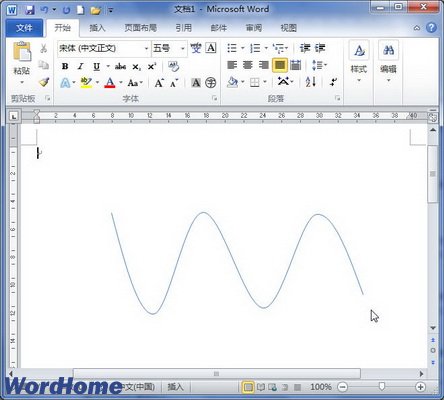Open the 样式 styles gallery button

point(359,62)
